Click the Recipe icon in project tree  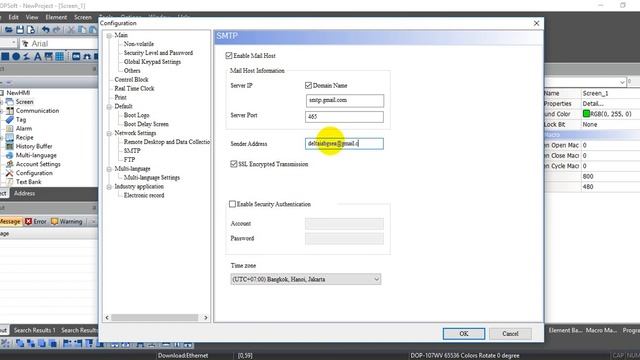(x=9, y=138)
